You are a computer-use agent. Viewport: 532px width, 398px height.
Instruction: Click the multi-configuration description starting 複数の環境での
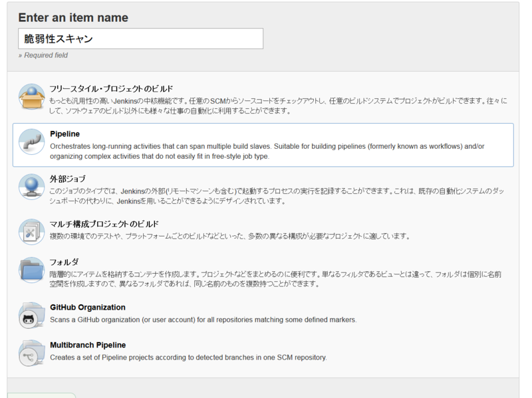(229, 236)
